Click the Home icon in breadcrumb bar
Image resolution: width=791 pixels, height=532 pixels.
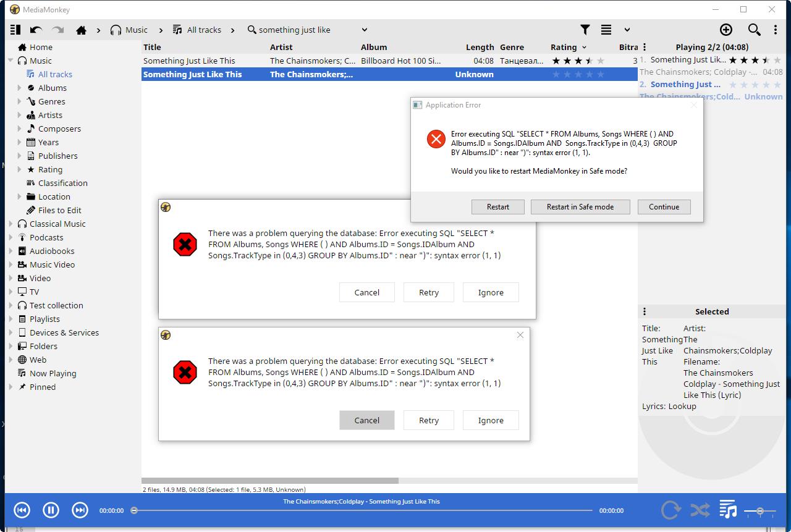click(81, 30)
